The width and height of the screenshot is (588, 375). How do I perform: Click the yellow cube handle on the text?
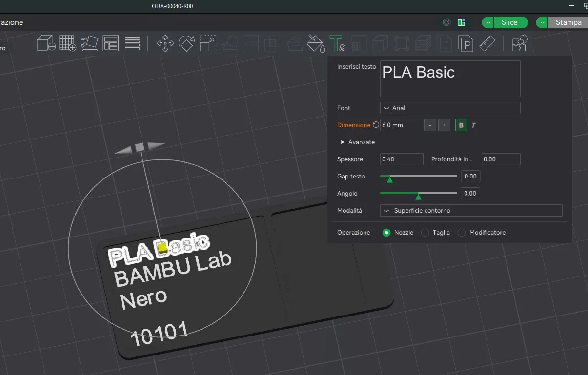click(x=163, y=248)
